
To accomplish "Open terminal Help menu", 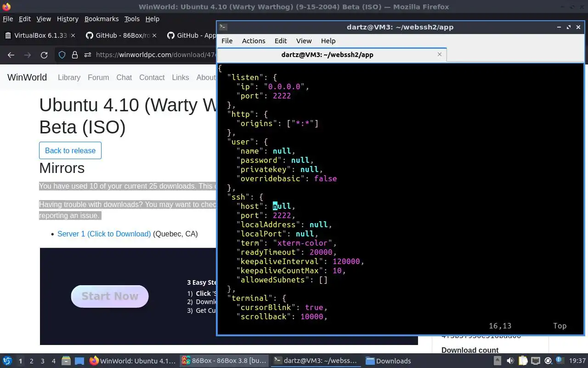I will pos(328,40).
